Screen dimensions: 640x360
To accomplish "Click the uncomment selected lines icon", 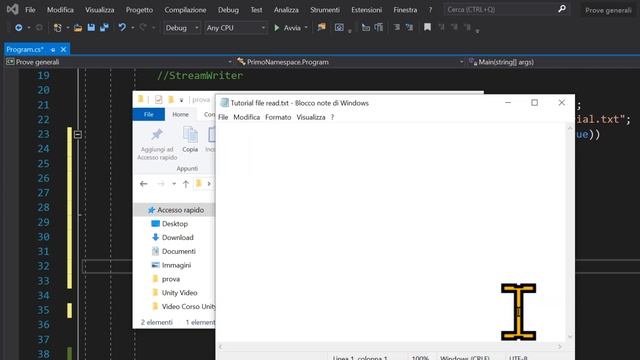I will click(409, 27).
